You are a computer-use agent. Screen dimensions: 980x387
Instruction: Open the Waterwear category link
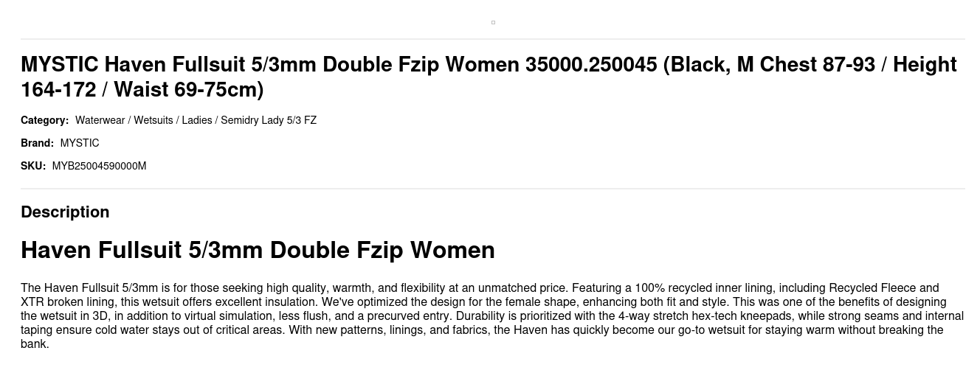[100, 120]
